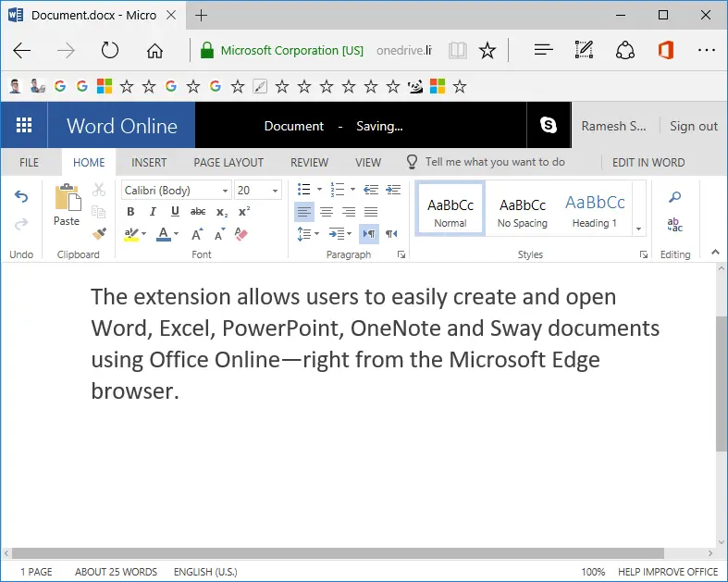Screen dimensions: 728x582
Task: Grow the font size
Action: tap(197, 234)
